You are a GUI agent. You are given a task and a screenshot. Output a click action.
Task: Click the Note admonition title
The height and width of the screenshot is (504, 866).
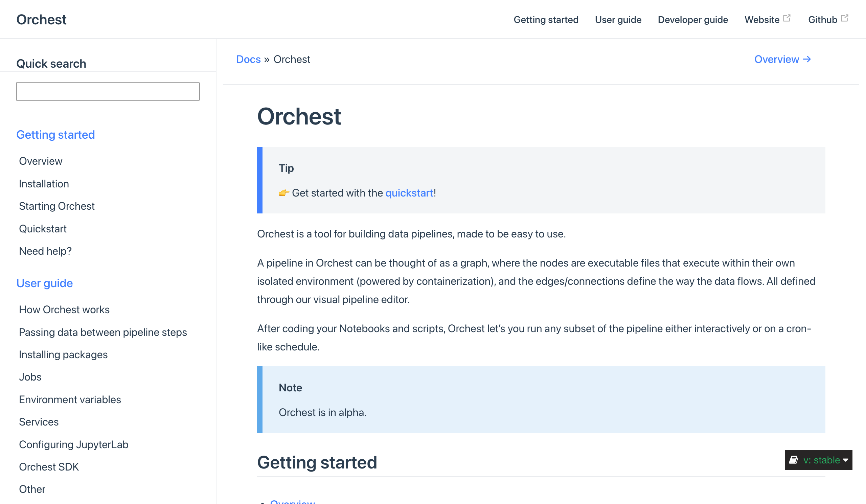pyautogui.click(x=290, y=388)
